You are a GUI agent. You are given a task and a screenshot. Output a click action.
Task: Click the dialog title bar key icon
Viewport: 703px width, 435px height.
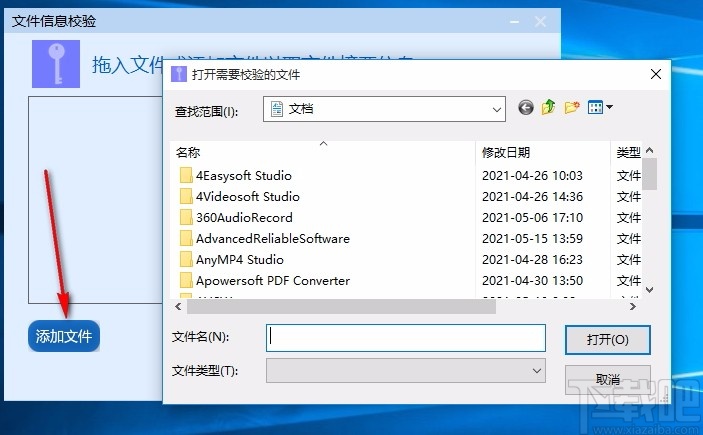tap(178, 74)
